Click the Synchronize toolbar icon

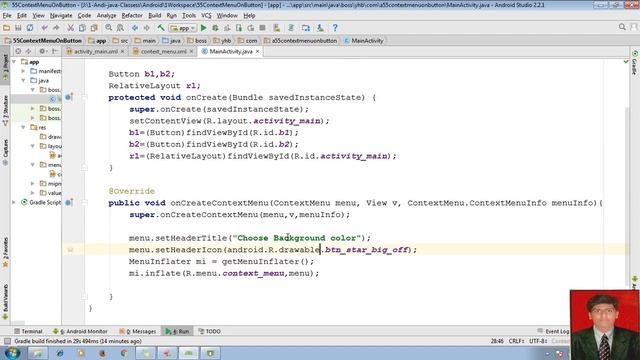(x=30, y=28)
